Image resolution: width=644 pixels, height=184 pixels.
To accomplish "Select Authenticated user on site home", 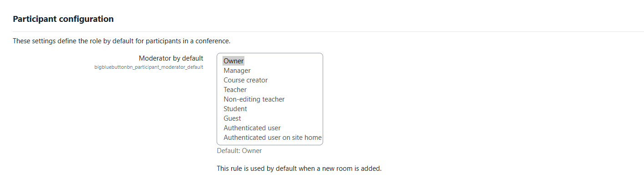I will (x=272, y=138).
